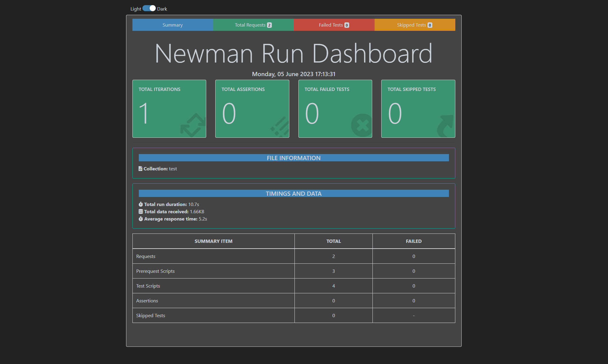Click the Collection file icon
Viewport: 608px width, 364px height.
click(x=141, y=169)
